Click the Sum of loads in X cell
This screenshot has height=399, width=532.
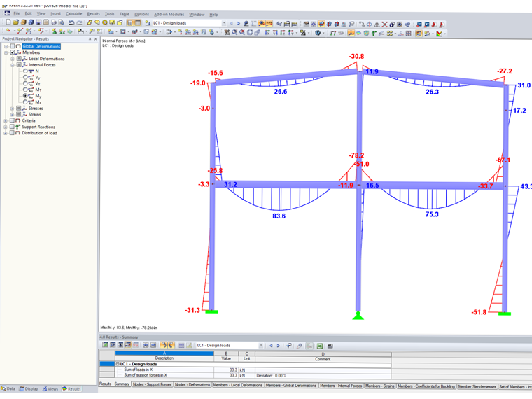(139, 370)
